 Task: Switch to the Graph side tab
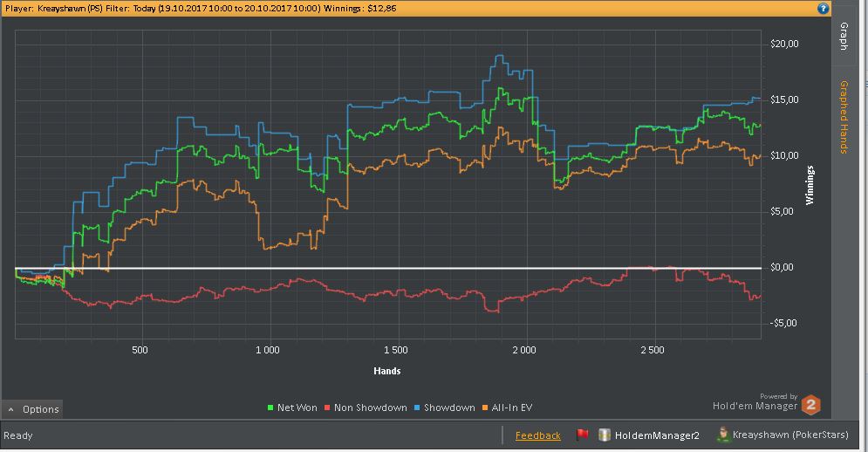pos(844,36)
